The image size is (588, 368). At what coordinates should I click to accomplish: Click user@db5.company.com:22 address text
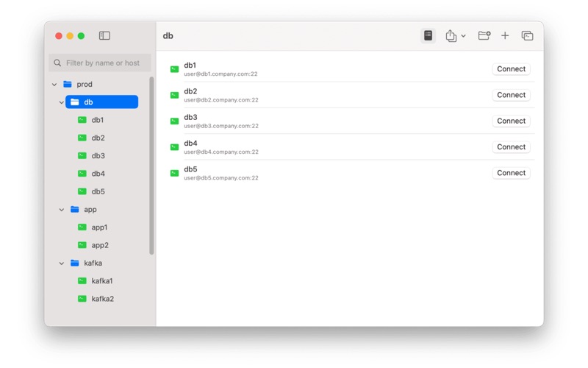point(221,177)
